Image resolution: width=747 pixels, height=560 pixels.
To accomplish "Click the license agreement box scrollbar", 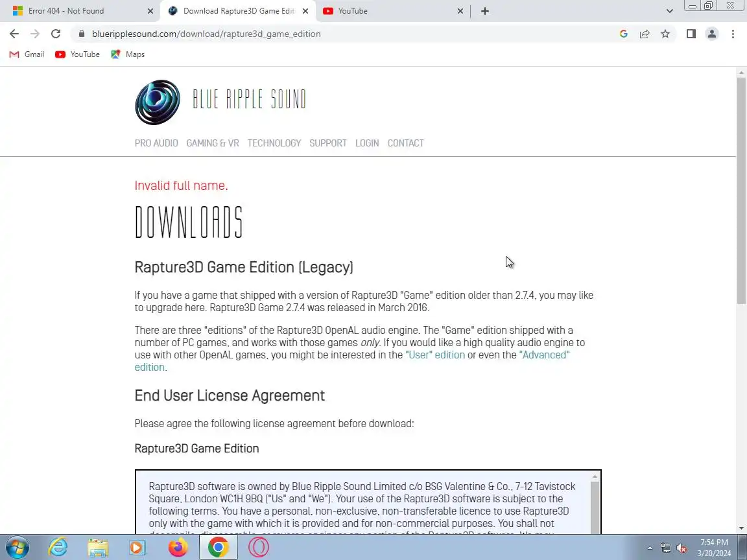I will tap(595, 507).
